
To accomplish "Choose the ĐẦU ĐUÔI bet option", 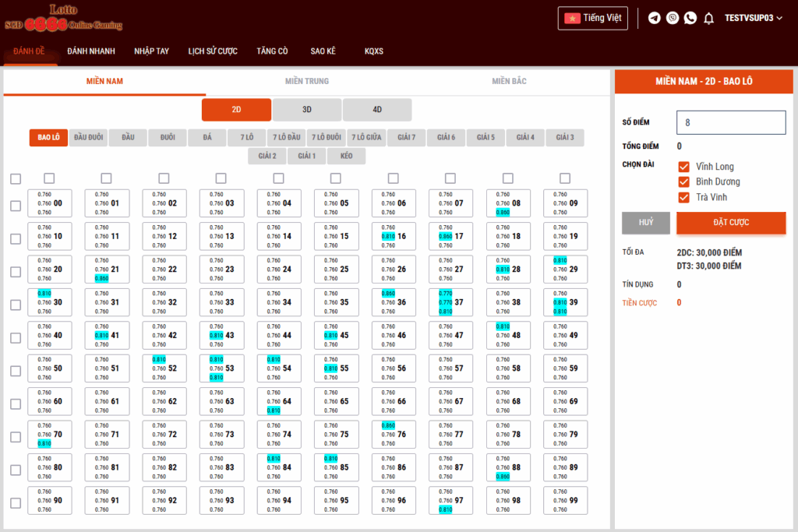I will pos(89,137).
